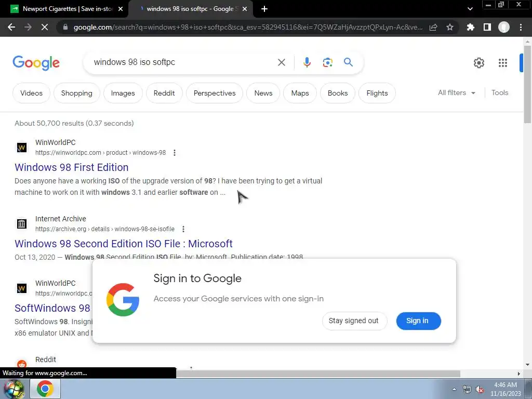
Task: Close the Newport Cigarettes tab
Action: tap(121, 9)
